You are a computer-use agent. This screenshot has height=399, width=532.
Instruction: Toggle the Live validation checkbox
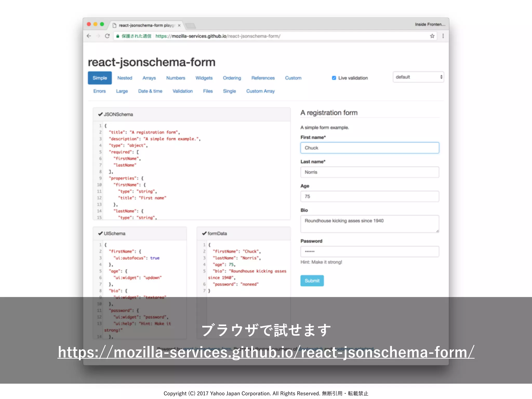[x=334, y=78]
